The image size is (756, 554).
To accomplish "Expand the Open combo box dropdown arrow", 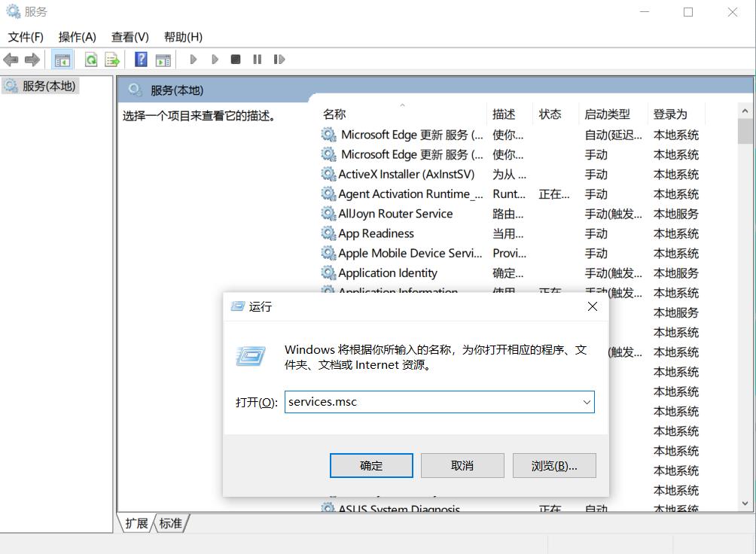I will (x=587, y=402).
